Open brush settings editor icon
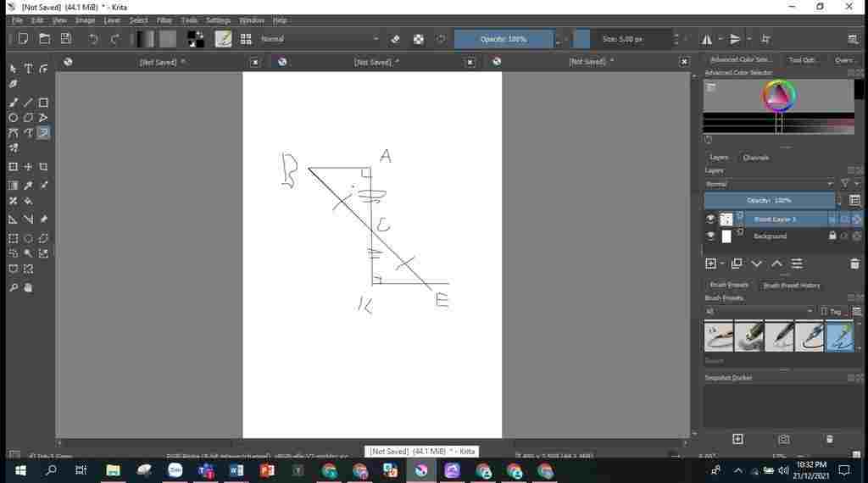Screen dimensions: 868x483 click(x=223, y=39)
